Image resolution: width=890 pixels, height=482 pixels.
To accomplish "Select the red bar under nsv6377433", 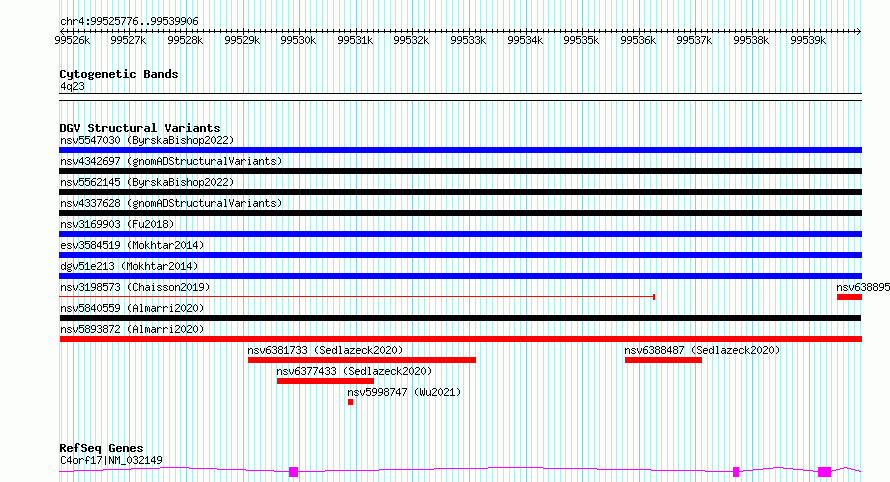I will (325, 381).
